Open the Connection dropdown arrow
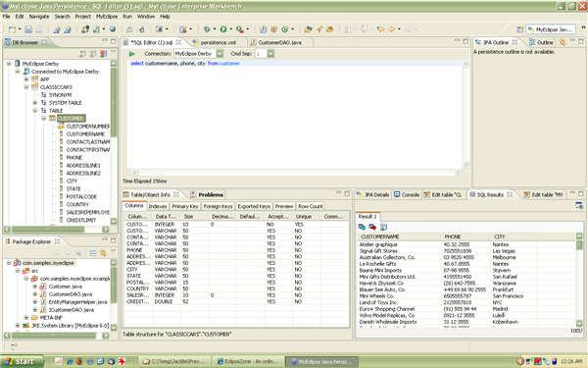The width and height of the screenshot is (588, 368). coord(220,54)
